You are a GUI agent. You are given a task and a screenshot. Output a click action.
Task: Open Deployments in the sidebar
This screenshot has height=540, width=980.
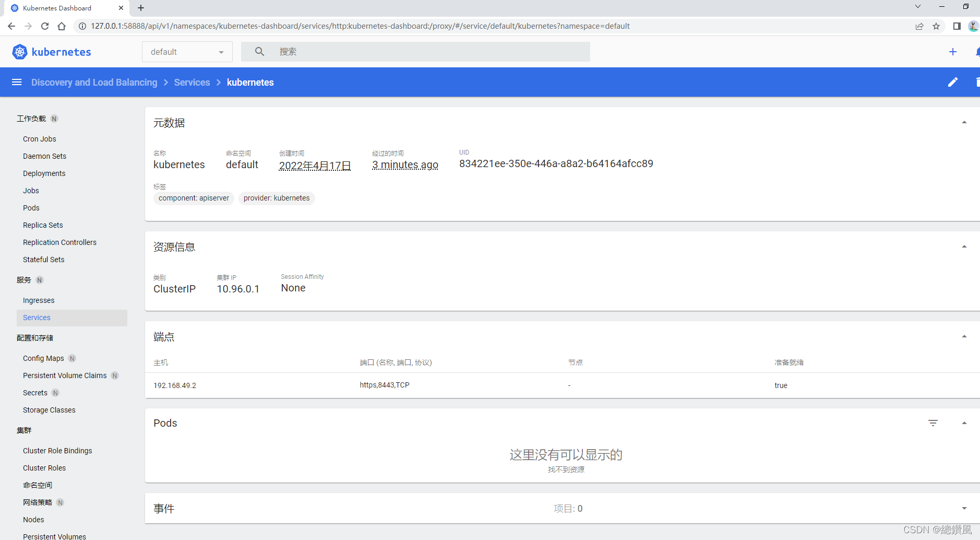(44, 173)
